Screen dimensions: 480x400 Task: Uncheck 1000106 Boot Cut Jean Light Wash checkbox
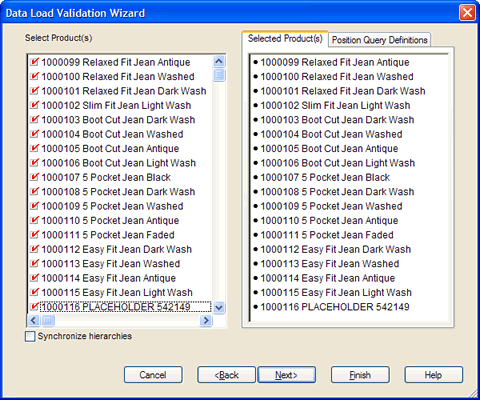coord(34,163)
